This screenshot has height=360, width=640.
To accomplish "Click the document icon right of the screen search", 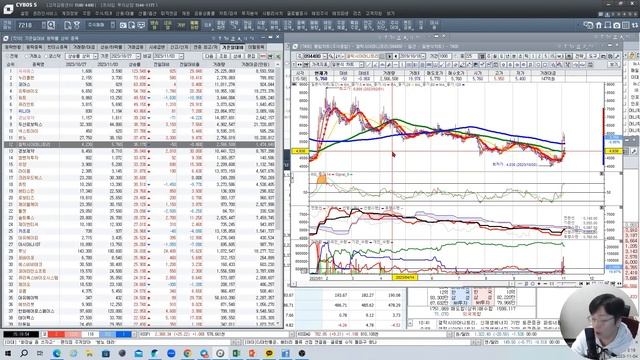I will (68, 25).
